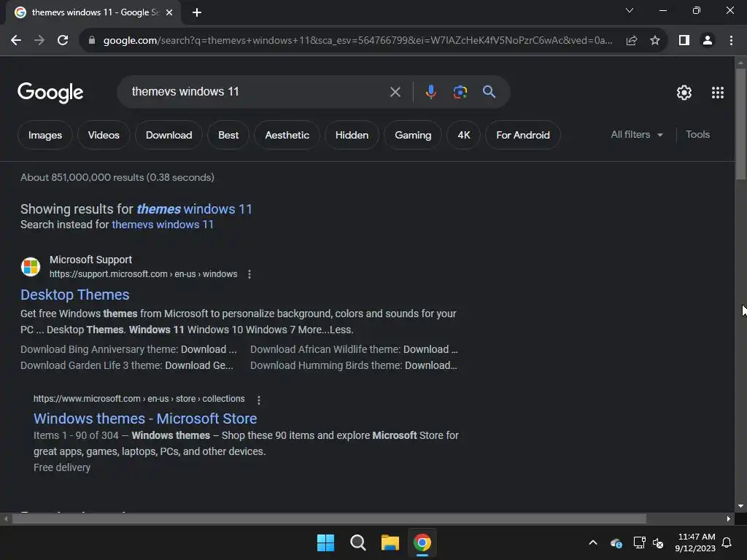Open the Chrome three-dot menu
747x560 pixels.
pyautogui.click(x=731, y=41)
